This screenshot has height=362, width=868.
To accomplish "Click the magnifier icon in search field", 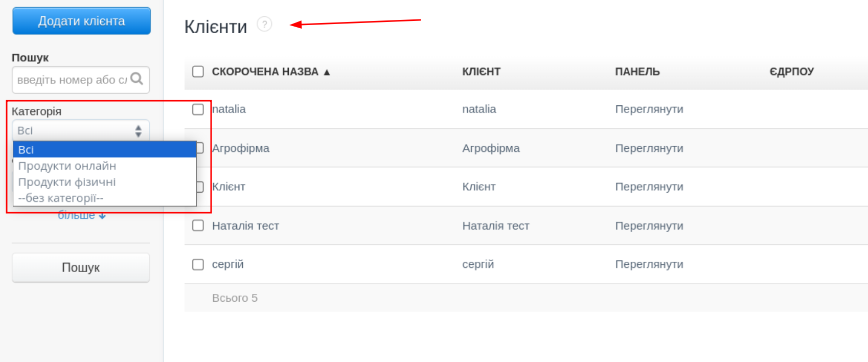I will [136, 79].
